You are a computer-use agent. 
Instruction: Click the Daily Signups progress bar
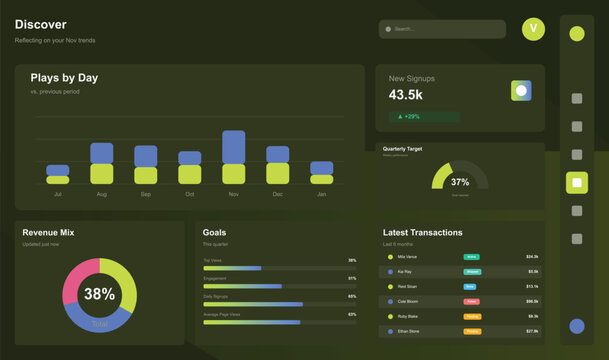click(280, 304)
